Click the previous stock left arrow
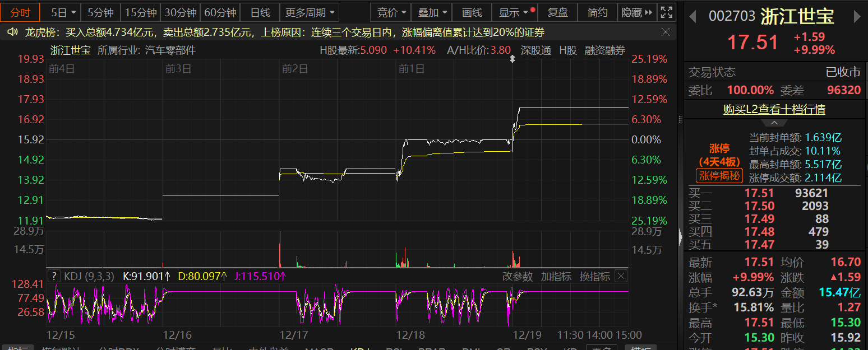 [692, 17]
